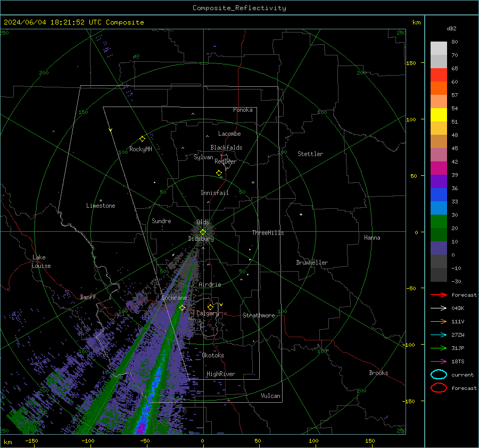Click the cyan 27ZW arrow icon

coord(439,335)
